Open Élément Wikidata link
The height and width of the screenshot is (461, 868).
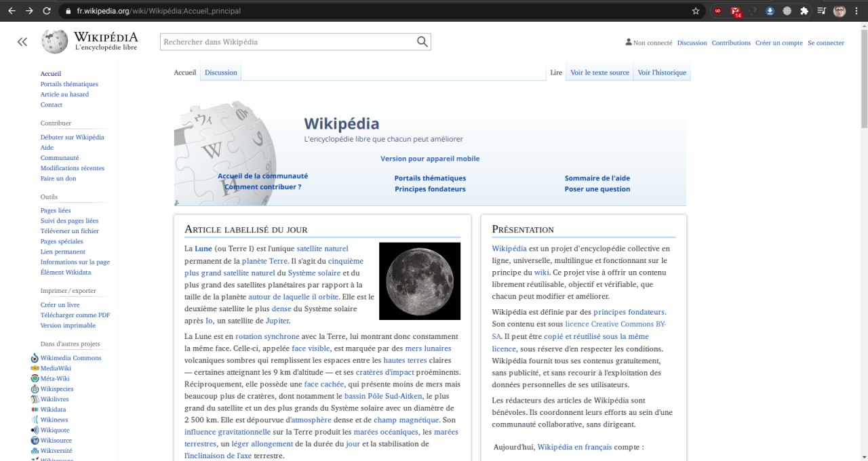click(65, 272)
